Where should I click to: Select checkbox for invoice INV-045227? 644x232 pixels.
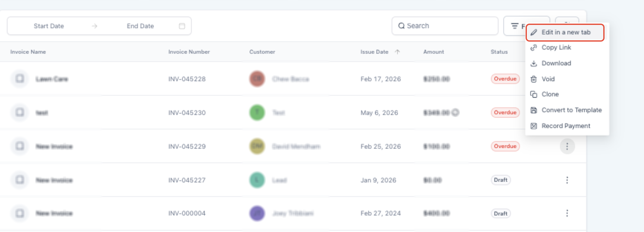coord(20,180)
